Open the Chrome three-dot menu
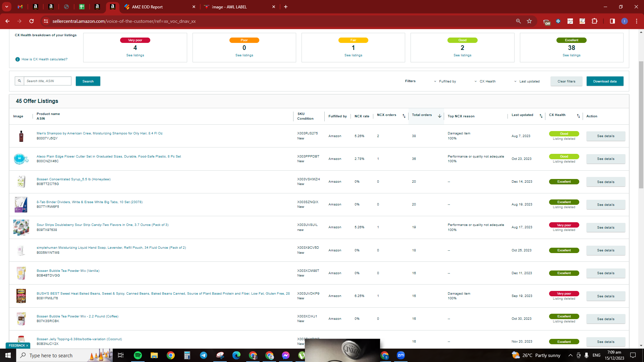Image resolution: width=644 pixels, height=362 pixels. 636,21
